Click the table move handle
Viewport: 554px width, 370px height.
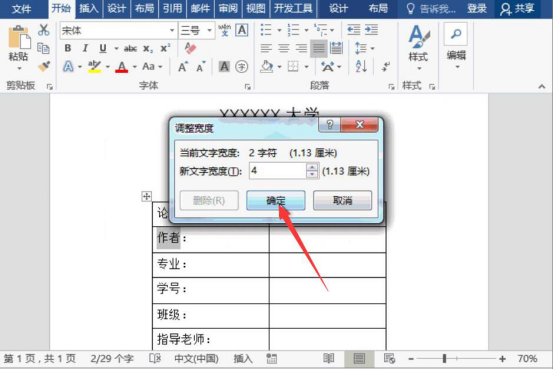pos(147,196)
